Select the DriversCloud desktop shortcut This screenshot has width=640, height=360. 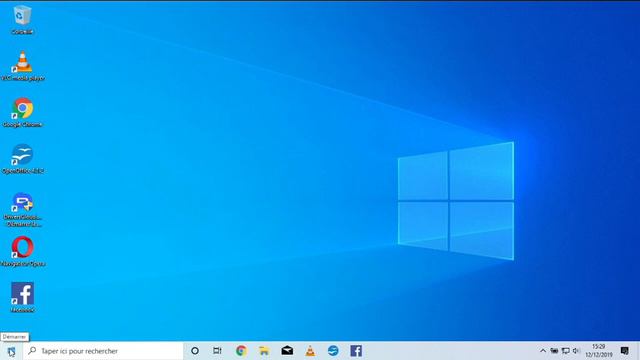tap(22, 209)
